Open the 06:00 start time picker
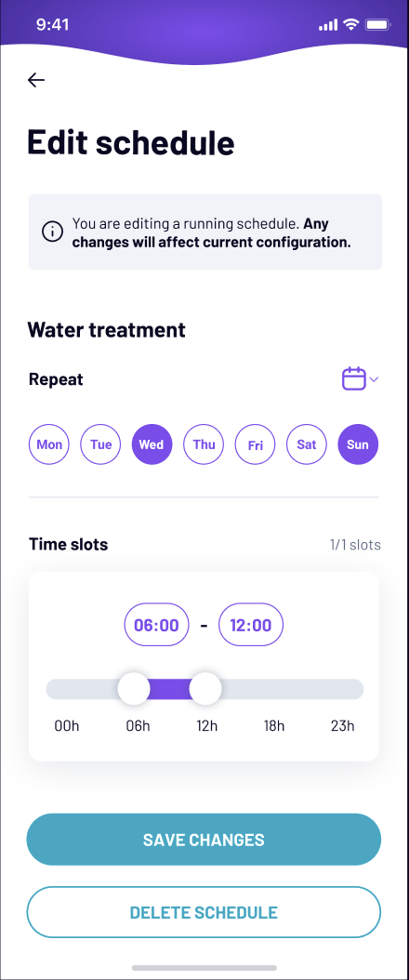 157,625
